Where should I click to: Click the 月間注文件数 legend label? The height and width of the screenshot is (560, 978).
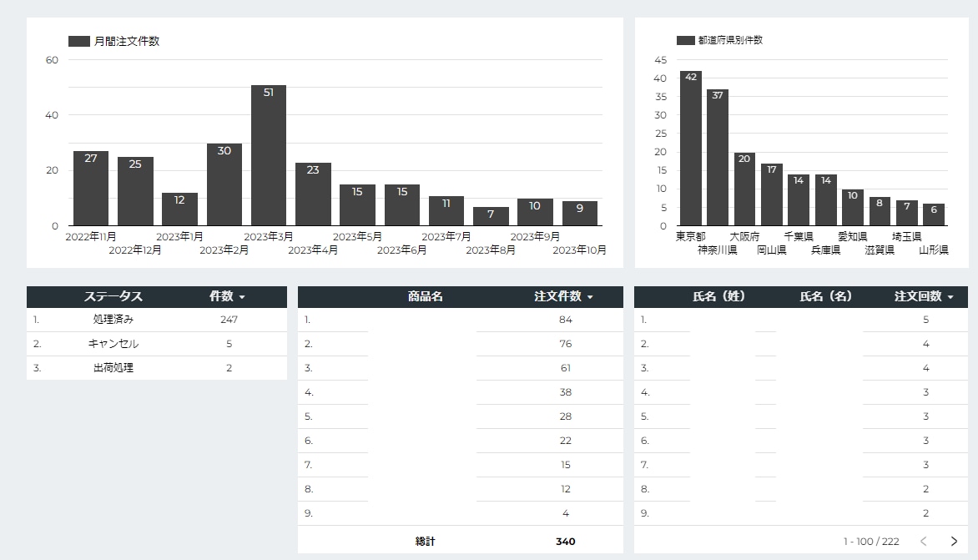127,41
